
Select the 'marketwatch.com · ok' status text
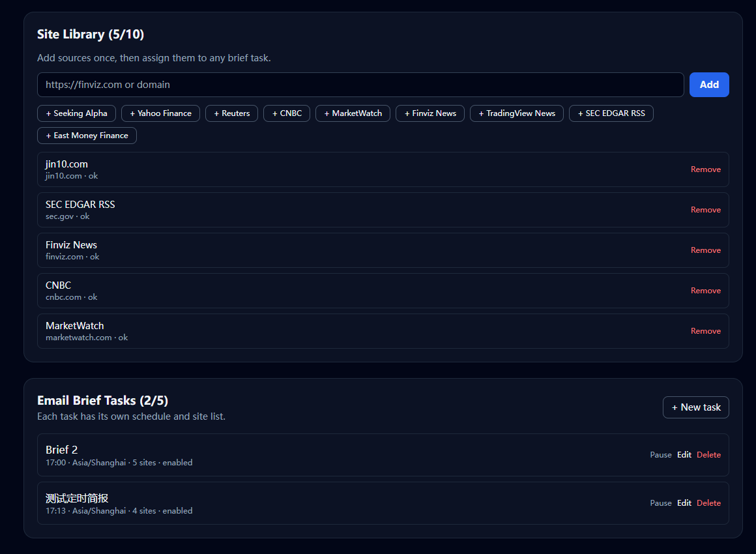[x=87, y=338]
